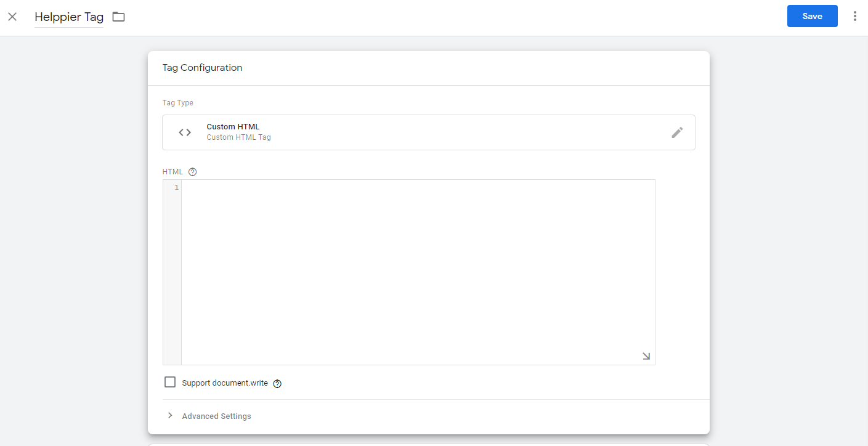Click the Tag Type label

tap(177, 103)
